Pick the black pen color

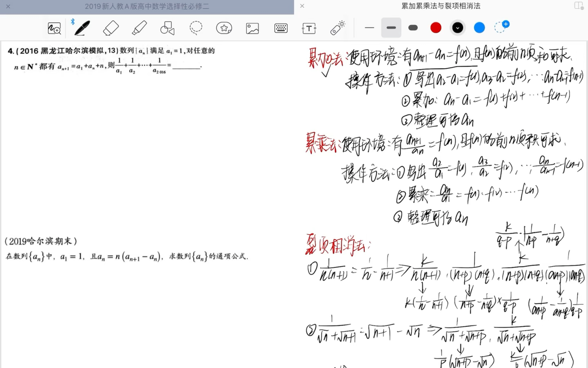pos(458,28)
